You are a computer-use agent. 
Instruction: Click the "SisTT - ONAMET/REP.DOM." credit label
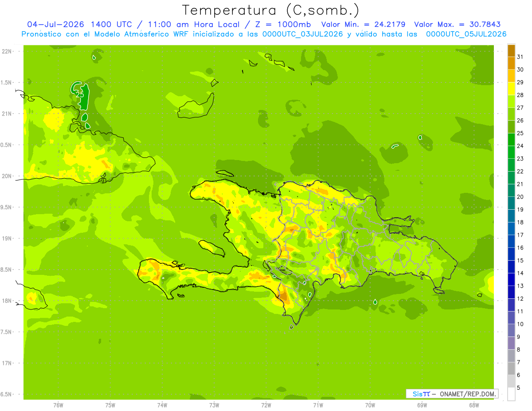pyautogui.click(x=452, y=394)
